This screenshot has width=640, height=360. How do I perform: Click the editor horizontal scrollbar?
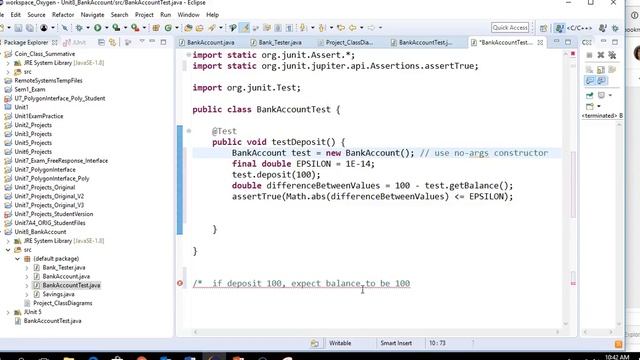coord(376,332)
